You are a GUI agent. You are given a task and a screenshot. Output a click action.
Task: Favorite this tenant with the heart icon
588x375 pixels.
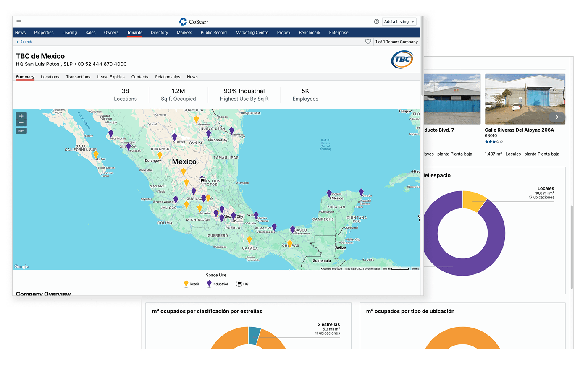click(x=368, y=42)
